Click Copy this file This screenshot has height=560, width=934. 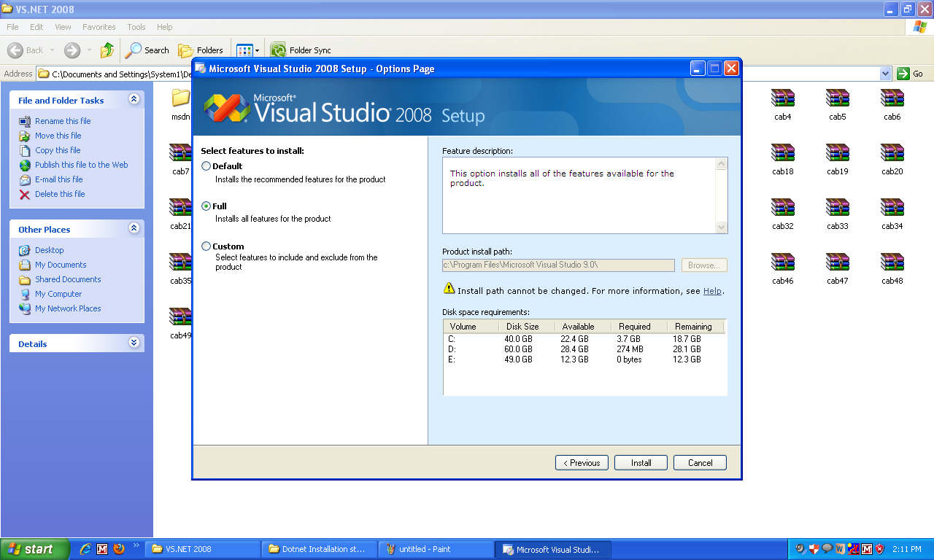pyautogui.click(x=58, y=150)
